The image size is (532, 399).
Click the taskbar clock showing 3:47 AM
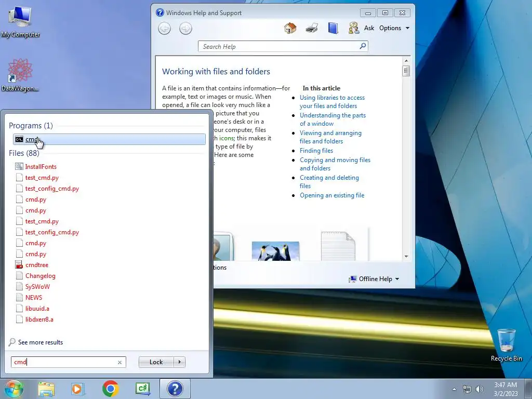506,389
